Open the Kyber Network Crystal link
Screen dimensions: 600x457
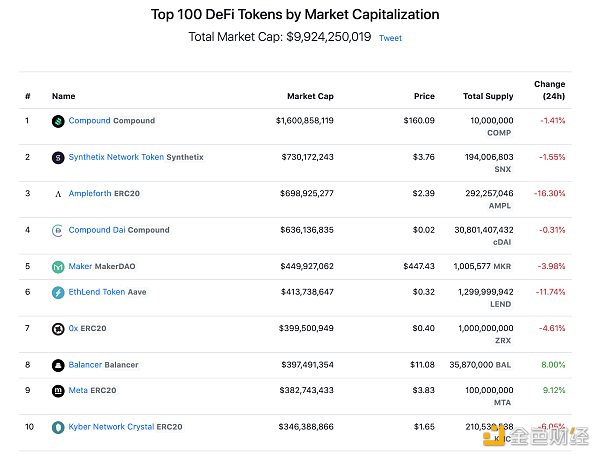pos(111,427)
